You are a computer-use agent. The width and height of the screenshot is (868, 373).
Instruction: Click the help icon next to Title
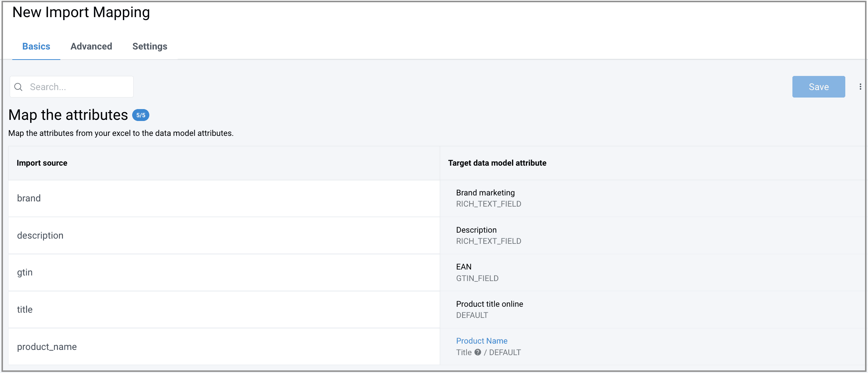[x=478, y=352]
